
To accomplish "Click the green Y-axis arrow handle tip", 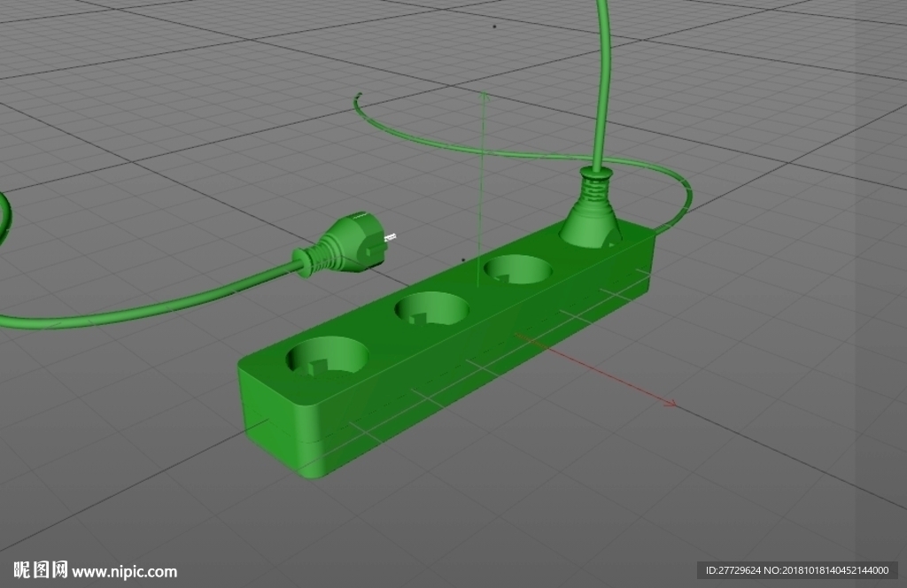I will (485, 96).
